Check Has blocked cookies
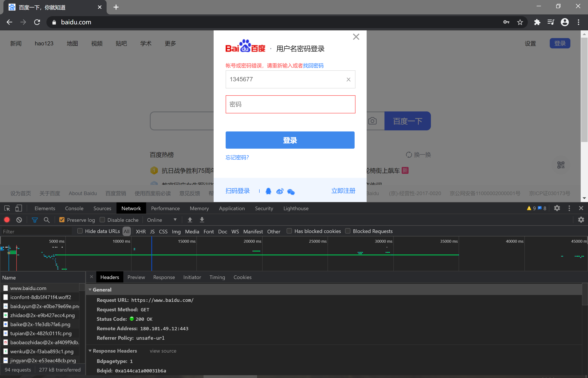The height and width of the screenshot is (378, 588). [x=289, y=231]
